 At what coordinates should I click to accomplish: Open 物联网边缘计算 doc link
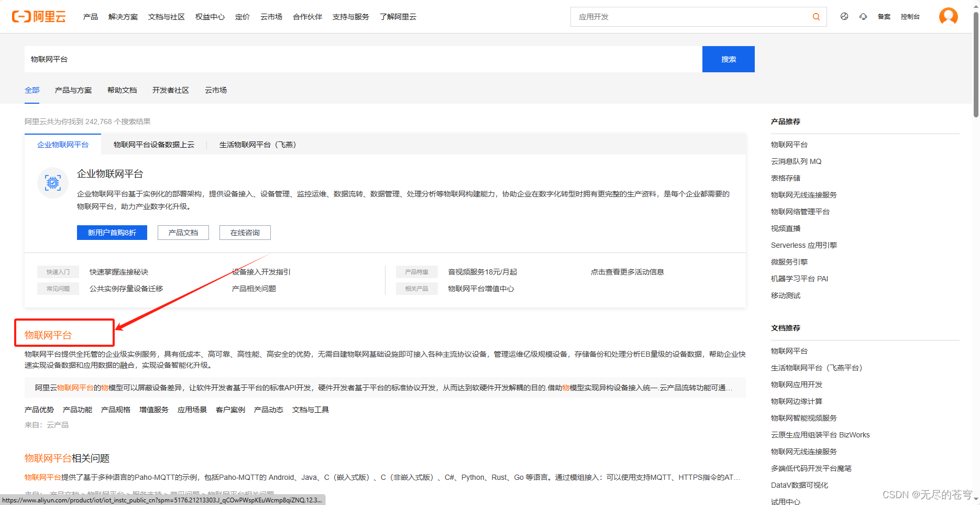[797, 401]
